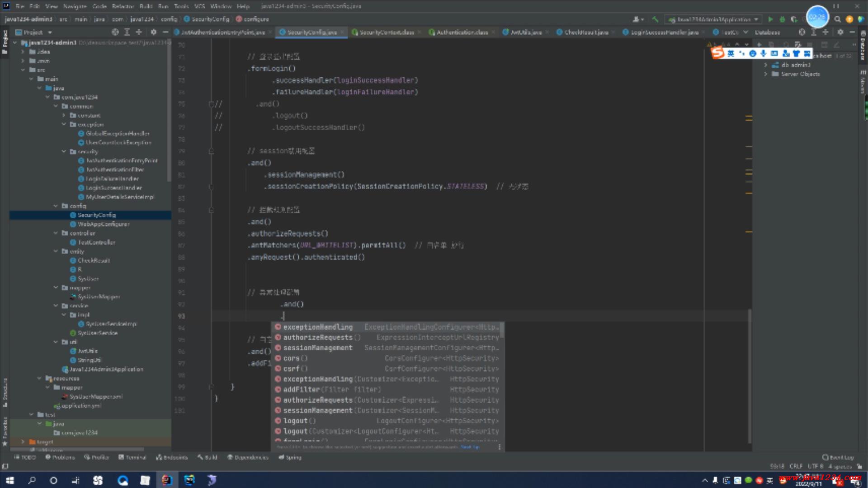The height and width of the screenshot is (488, 868).
Task: Collapse the config package folder
Action: (x=56, y=206)
